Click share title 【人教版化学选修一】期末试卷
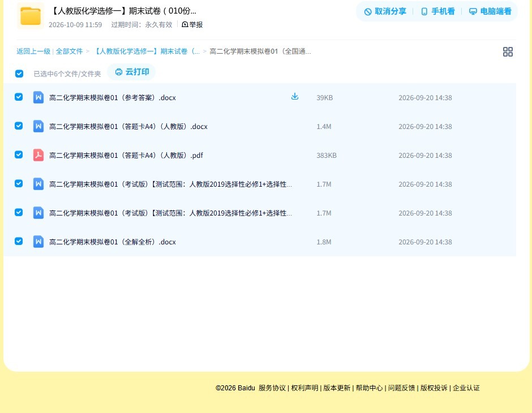Screen dimensions: 532x413 (x=123, y=11)
